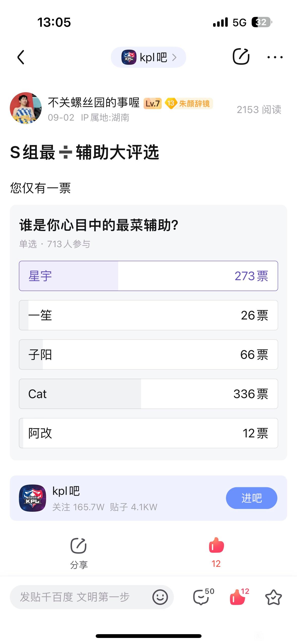Open the three-dot more options menu
Screen dimensions: 297x644
[275, 57]
